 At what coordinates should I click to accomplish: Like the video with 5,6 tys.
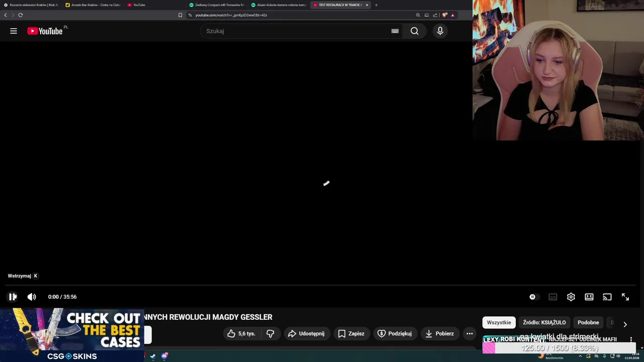242,334
